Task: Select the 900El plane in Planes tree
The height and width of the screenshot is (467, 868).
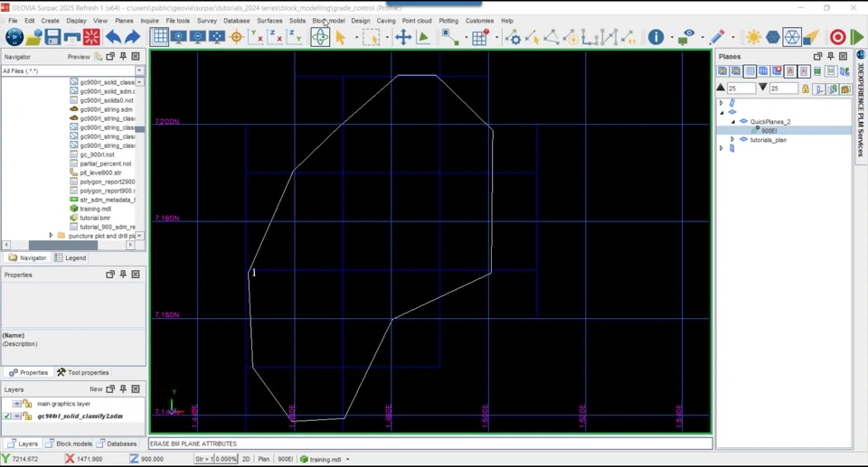Action: click(769, 131)
